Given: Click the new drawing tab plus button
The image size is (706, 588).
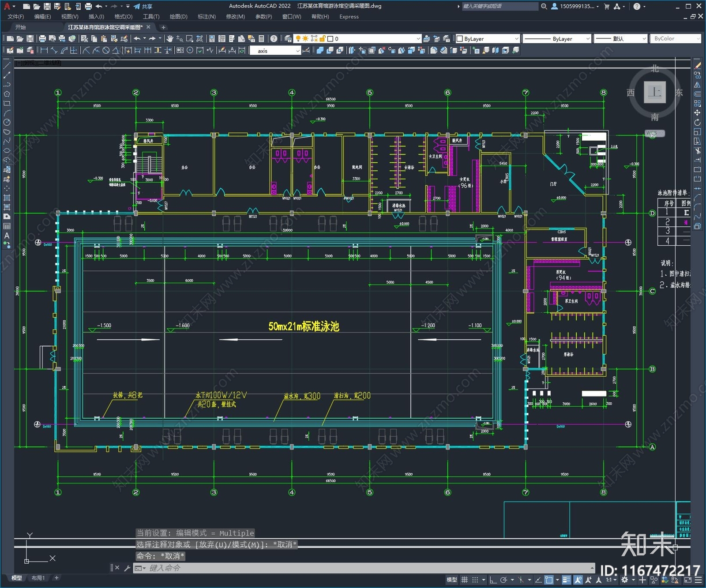Looking at the screenshot, I should click(163, 27).
